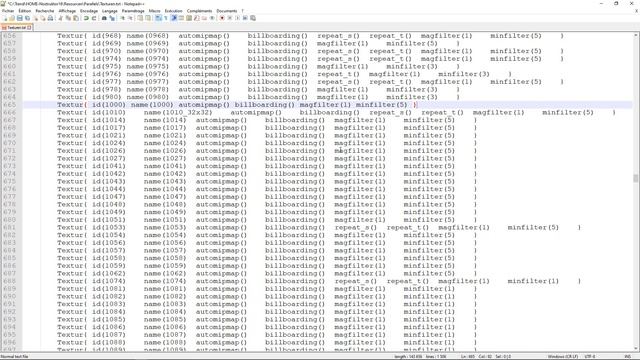
Task: Open the Fichier menu
Action: click(8, 11)
